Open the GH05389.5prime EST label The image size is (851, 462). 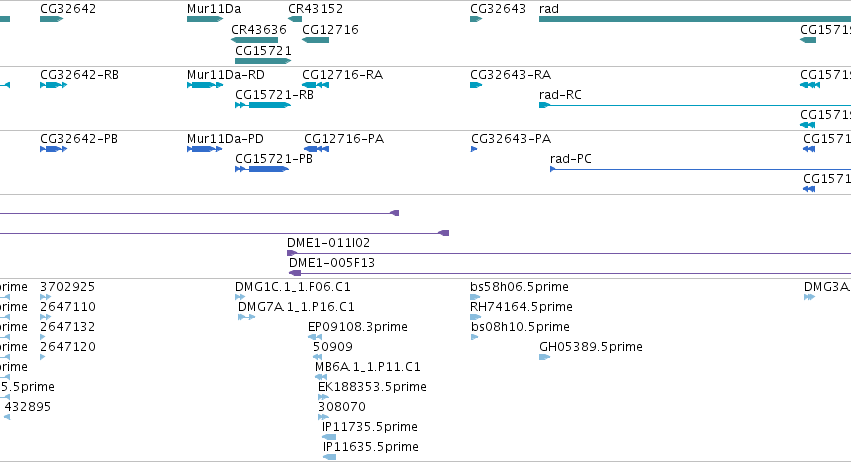coord(590,347)
